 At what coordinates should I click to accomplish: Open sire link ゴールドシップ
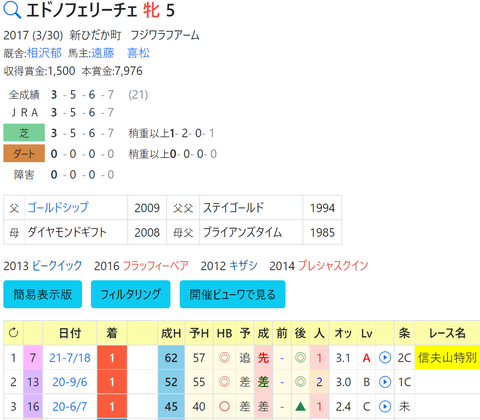tap(58, 207)
